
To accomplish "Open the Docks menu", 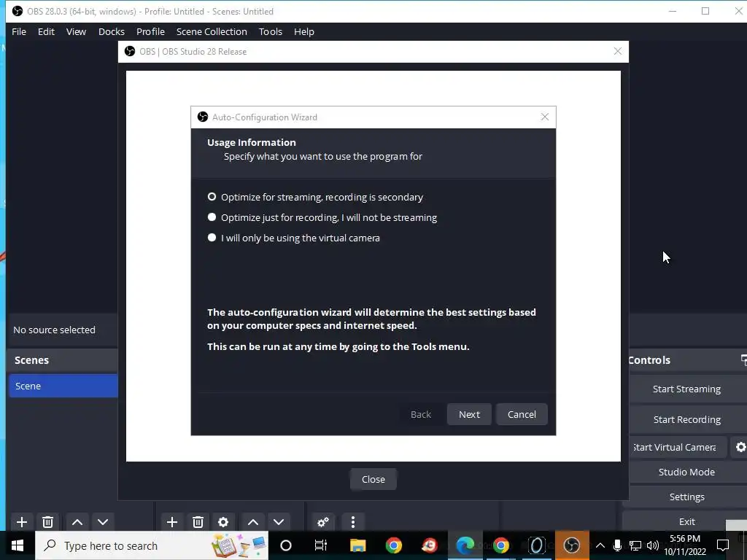I will click(x=112, y=32).
